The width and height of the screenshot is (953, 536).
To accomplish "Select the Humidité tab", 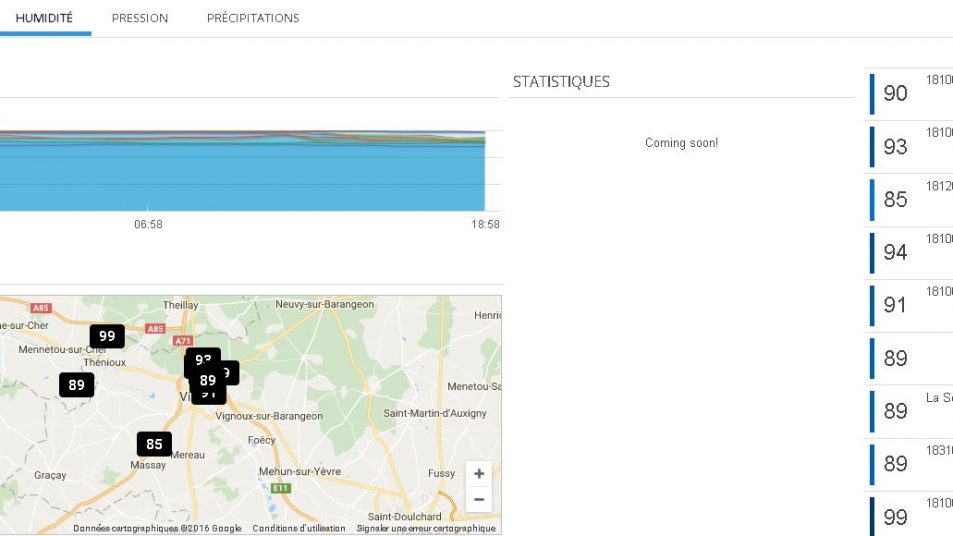I will [x=44, y=18].
